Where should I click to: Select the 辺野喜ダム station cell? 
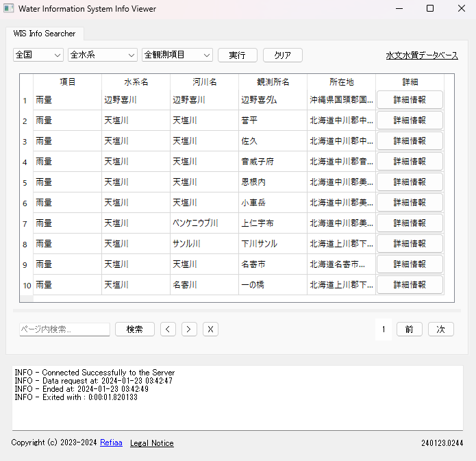pyautogui.click(x=273, y=100)
